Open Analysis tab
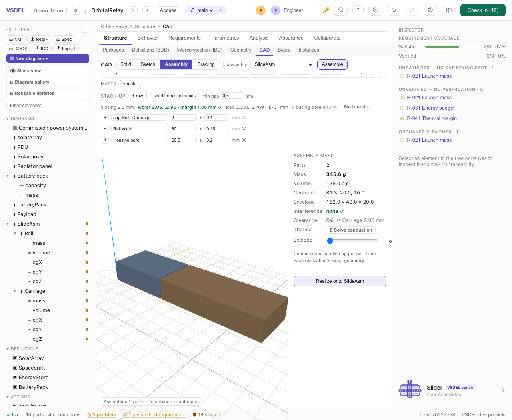Screen dimensions: 512x420 click(259, 38)
